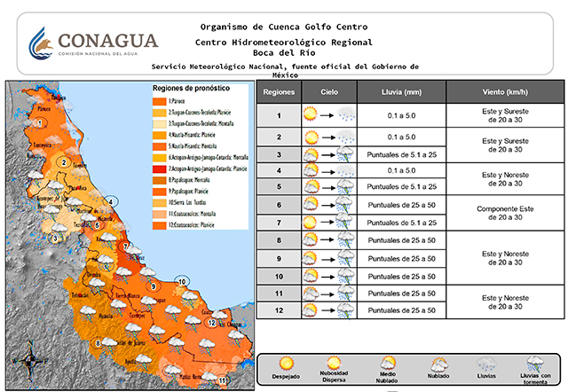Click the Lluvia (mm) column header

pyautogui.click(x=402, y=92)
